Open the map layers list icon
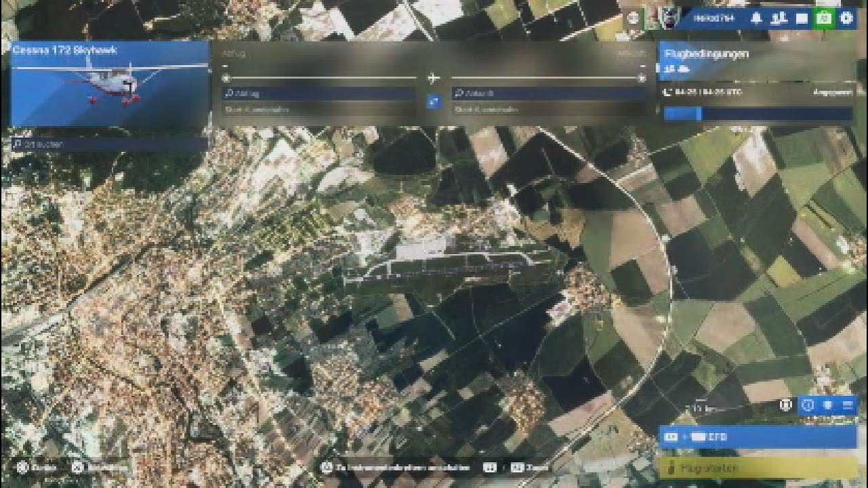Viewport: 868px width, 488px height. [x=847, y=405]
